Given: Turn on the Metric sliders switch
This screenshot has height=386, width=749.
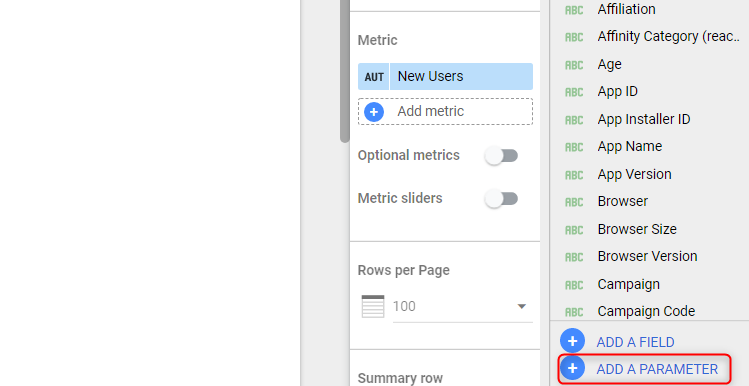Looking at the screenshot, I should (x=502, y=199).
